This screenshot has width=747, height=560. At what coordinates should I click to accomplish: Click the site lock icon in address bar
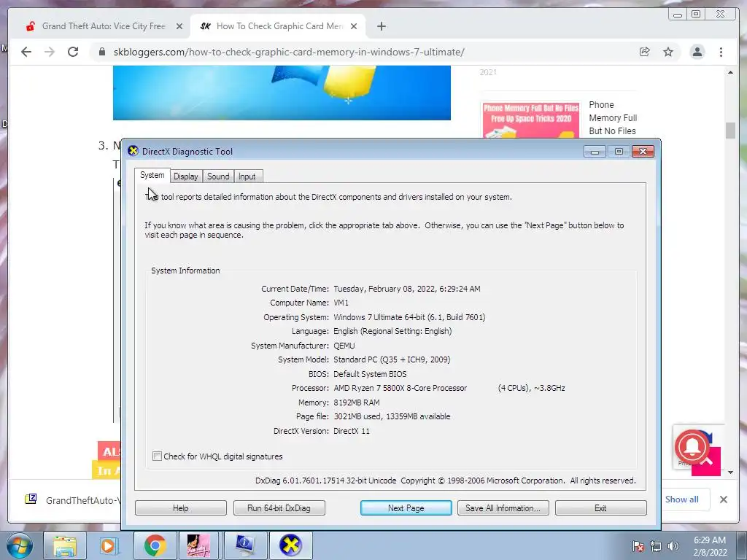point(101,52)
